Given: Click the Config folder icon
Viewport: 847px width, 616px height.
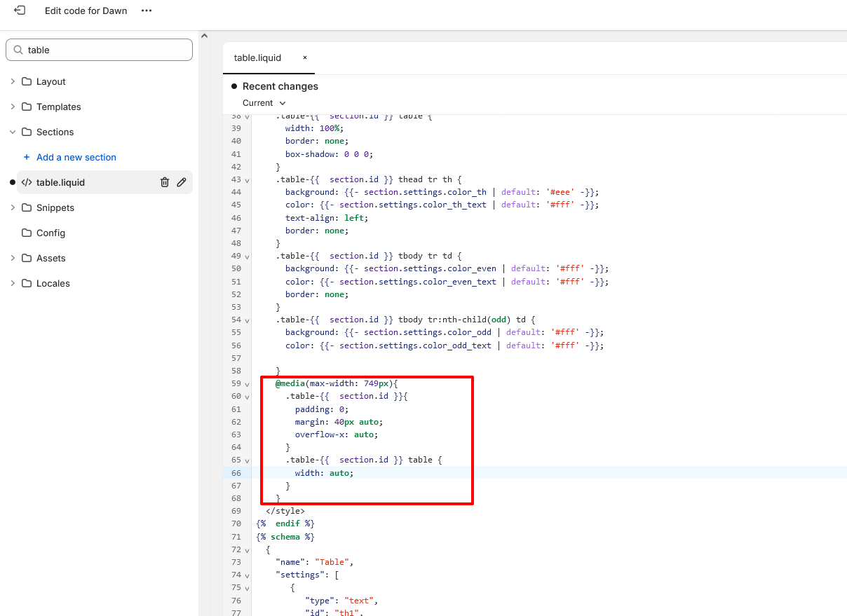Looking at the screenshot, I should [27, 233].
